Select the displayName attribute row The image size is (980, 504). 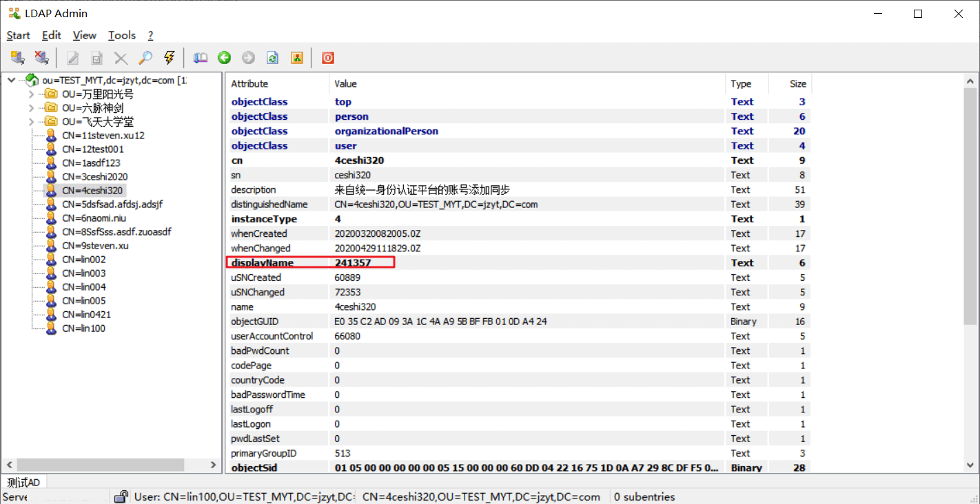tap(263, 263)
